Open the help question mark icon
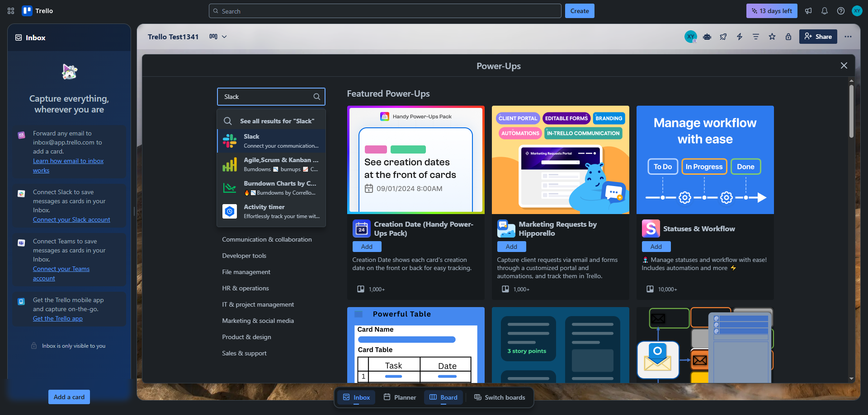Viewport: 868px width, 415px height. (x=841, y=11)
